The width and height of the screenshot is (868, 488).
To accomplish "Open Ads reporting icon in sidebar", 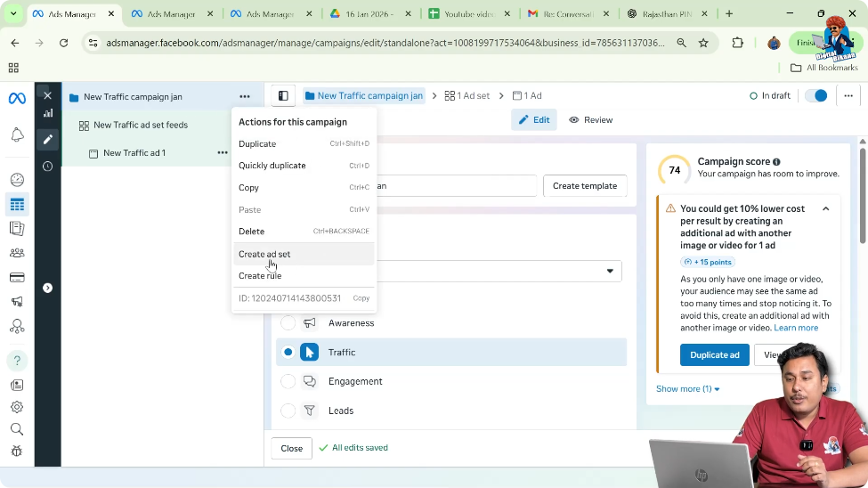I will pos(17,228).
